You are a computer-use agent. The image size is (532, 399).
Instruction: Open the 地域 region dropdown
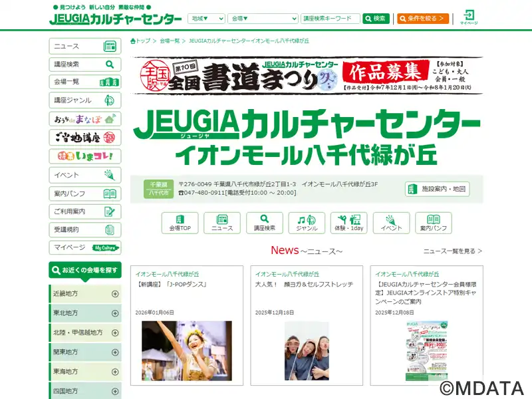tap(206, 19)
